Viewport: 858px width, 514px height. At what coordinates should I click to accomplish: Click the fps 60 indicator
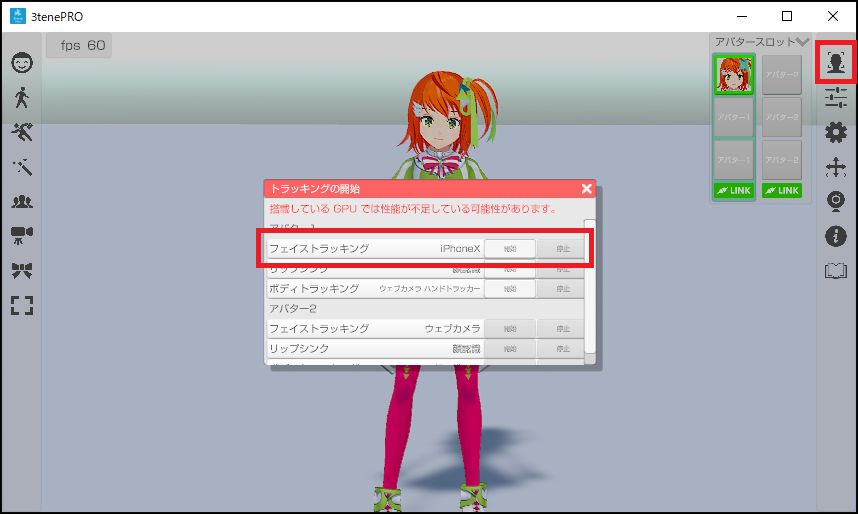click(79, 45)
